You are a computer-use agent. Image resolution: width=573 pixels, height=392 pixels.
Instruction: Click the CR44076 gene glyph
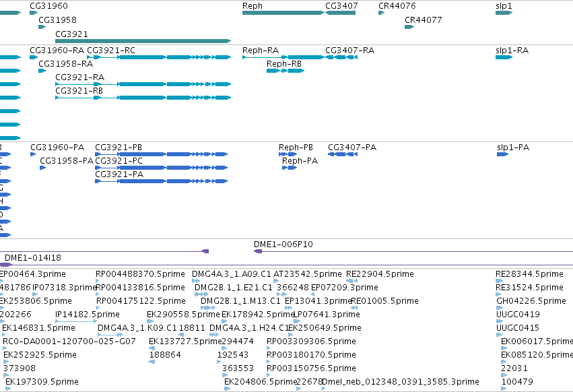(382, 13)
